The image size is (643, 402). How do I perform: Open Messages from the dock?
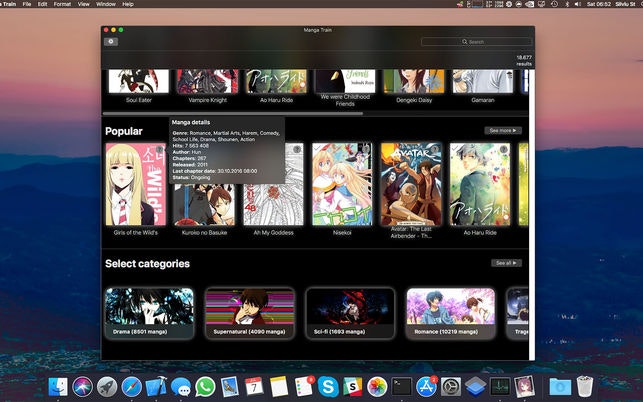coord(181,387)
